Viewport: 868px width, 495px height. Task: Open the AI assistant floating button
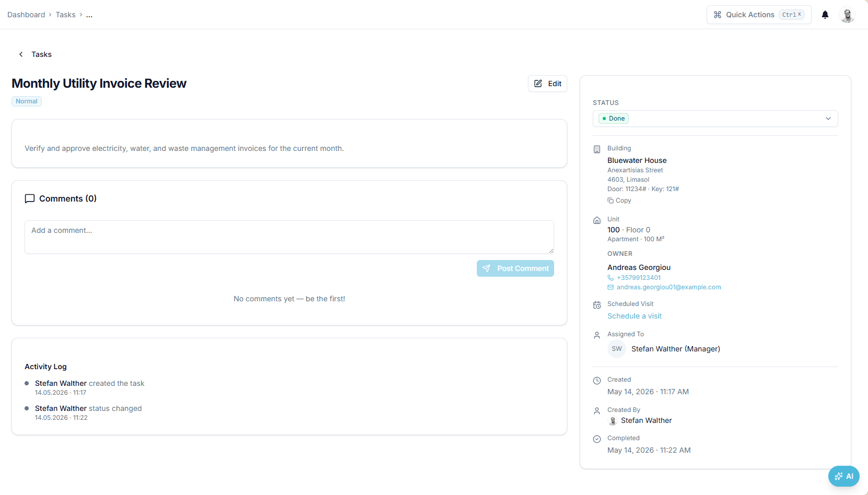843,476
